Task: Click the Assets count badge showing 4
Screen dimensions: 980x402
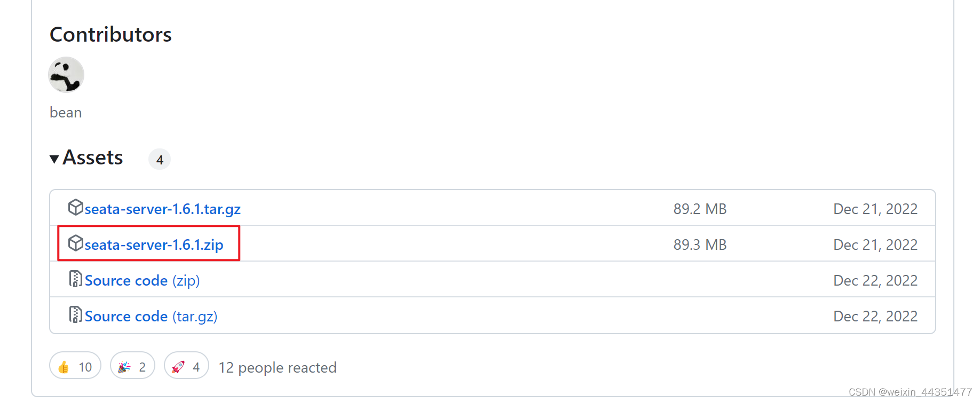Action: pos(159,159)
